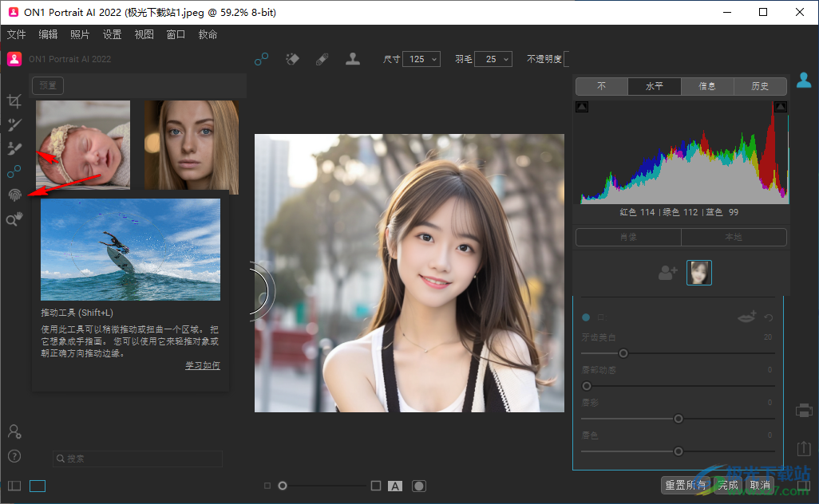Open the 学习如何 learn how link

203,365
